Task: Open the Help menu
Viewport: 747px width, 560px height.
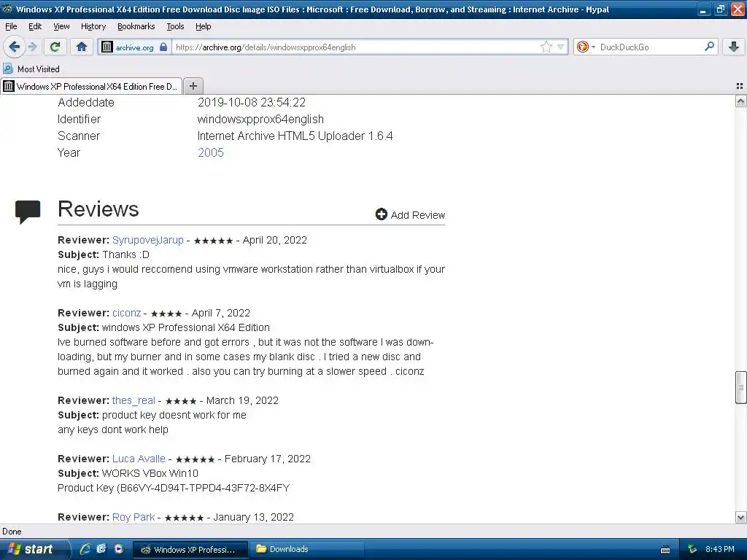Action: pos(204,26)
